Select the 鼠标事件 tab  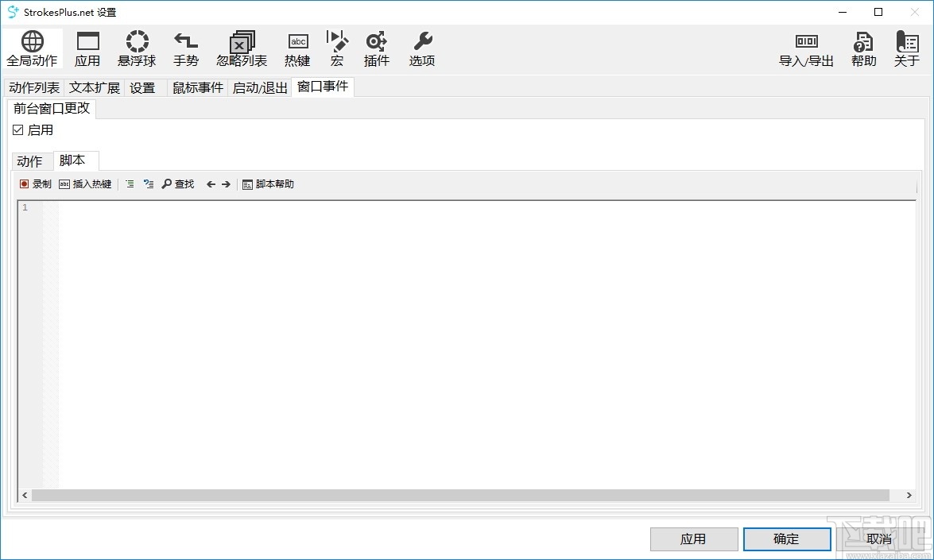pos(196,87)
